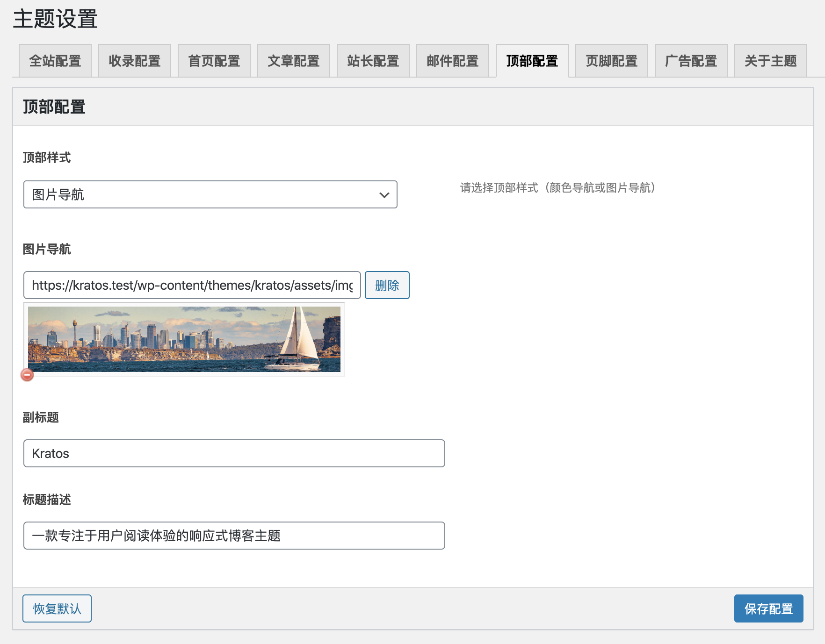Viewport: 825px width, 644px height.
Task: Click the 删除 button next to the URL
Action: [x=387, y=285]
